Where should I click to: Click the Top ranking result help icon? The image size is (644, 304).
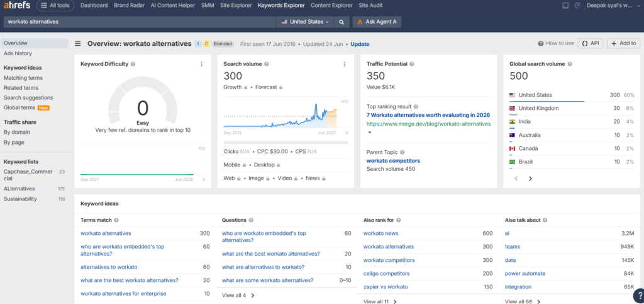[x=416, y=107]
